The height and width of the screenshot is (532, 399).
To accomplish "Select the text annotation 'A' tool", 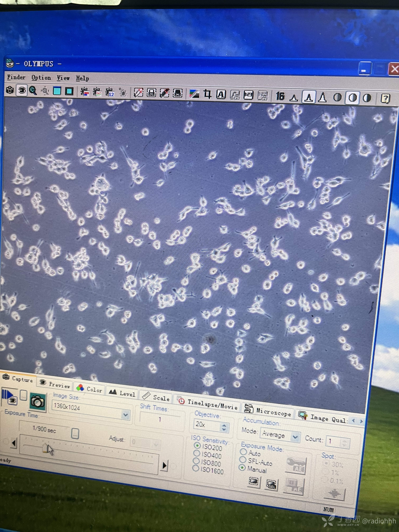I will (x=221, y=94).
